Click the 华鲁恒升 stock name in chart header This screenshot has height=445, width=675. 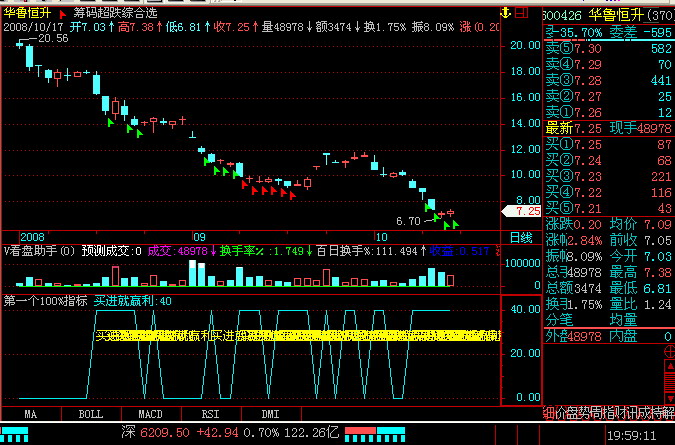pos(27,13)
